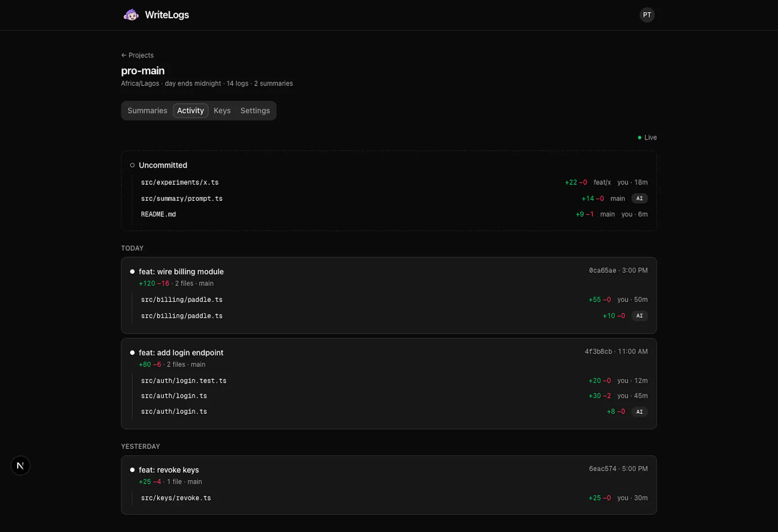The image size is (778, 532).
Task: Click the green Live status dot
Action: point(639,138)
